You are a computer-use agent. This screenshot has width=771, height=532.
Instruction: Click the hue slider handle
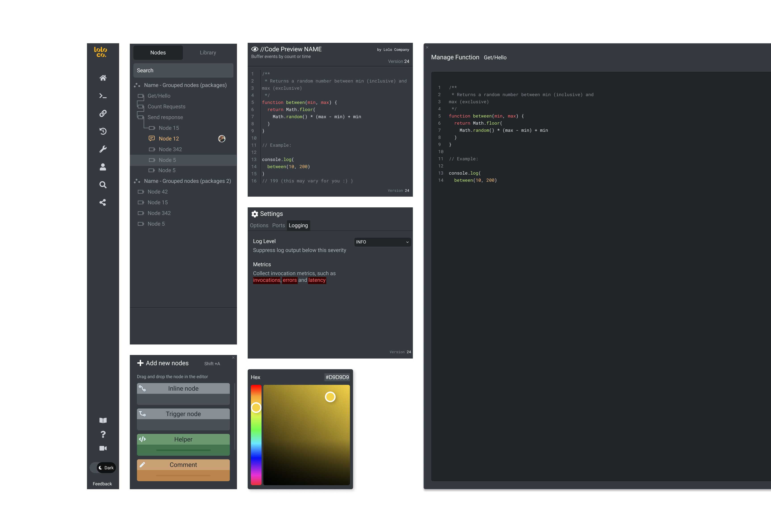click(x=256, y=407)
